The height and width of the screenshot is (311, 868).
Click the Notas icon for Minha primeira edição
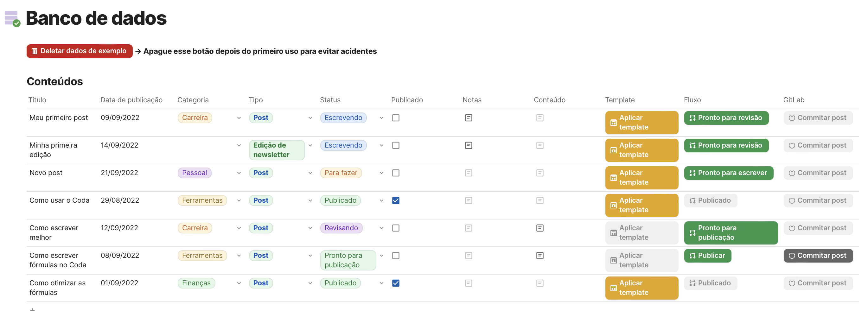(469, 145)
